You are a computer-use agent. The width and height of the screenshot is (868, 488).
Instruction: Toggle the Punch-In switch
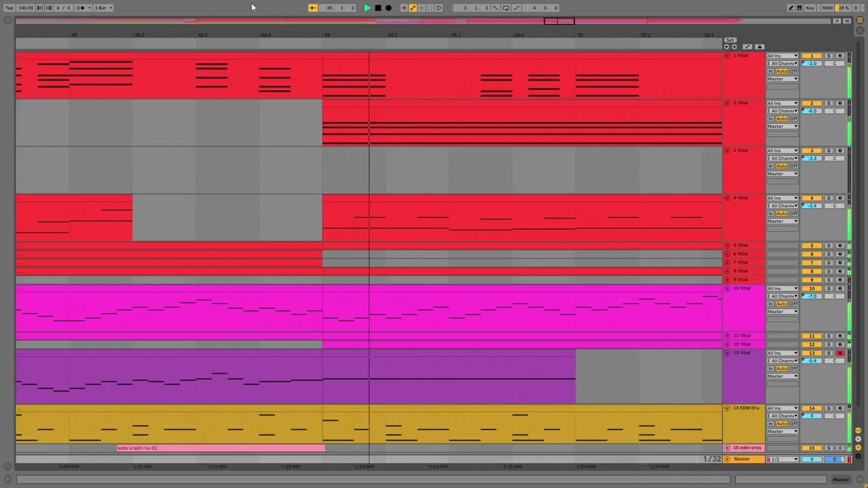[496, 8]
